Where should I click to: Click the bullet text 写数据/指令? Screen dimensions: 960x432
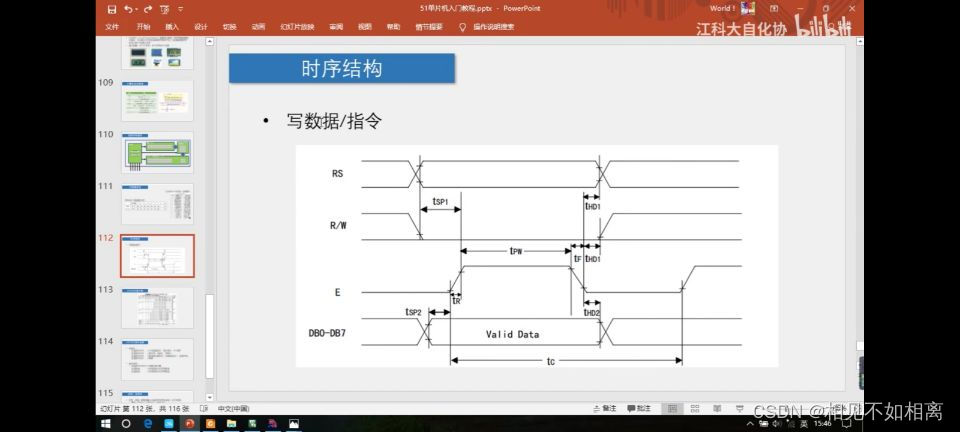[334, 121]
